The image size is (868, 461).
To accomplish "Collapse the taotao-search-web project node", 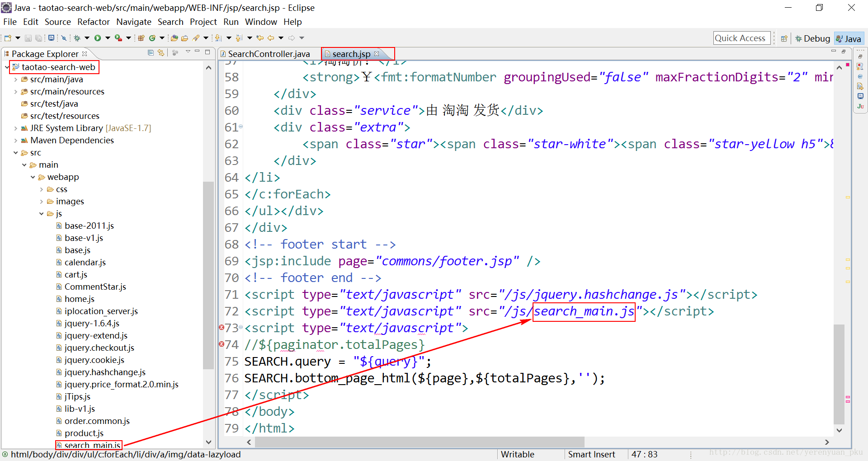I will coord(7,67).
